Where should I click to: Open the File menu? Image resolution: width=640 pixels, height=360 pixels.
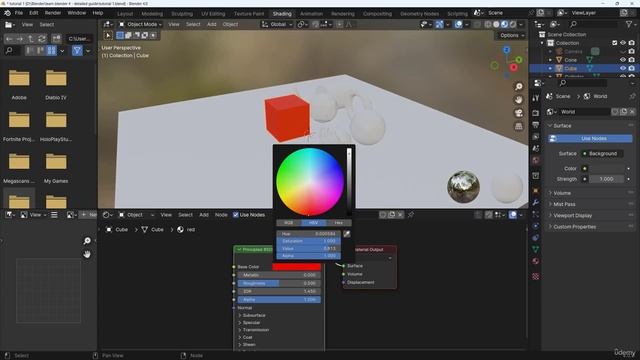19,13
